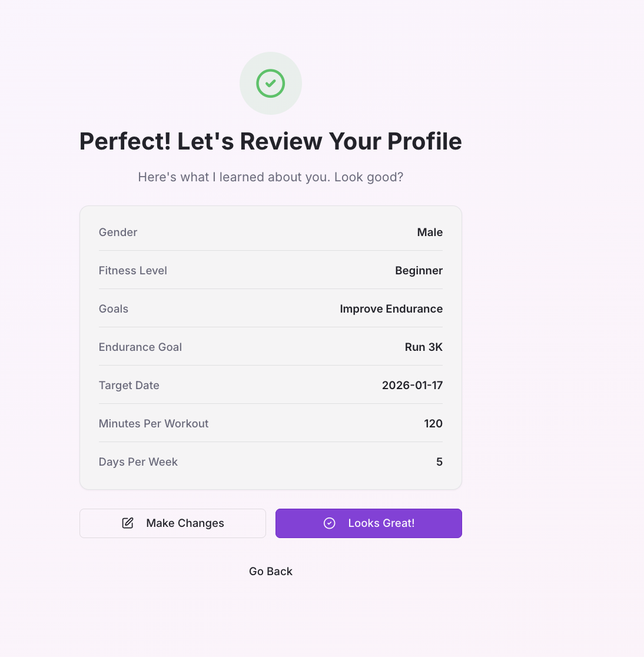
Task: Click the Days Per Week label
Action: coord(138,462)
